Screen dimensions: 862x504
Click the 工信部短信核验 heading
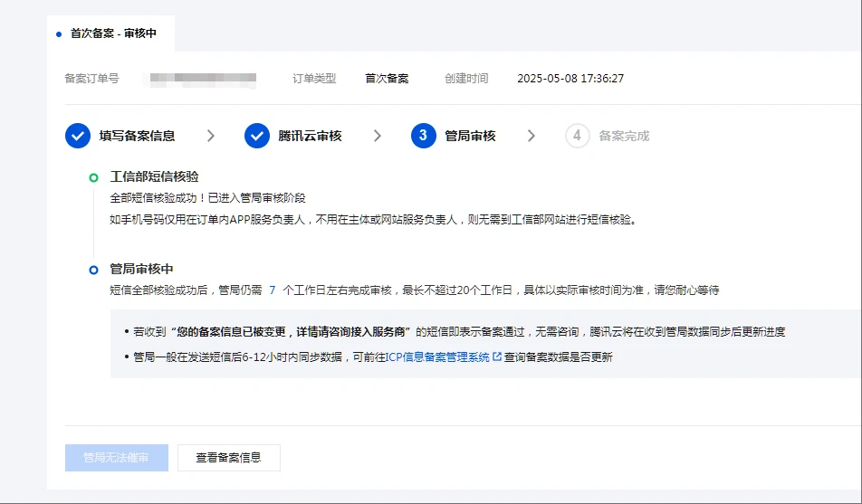154,177
